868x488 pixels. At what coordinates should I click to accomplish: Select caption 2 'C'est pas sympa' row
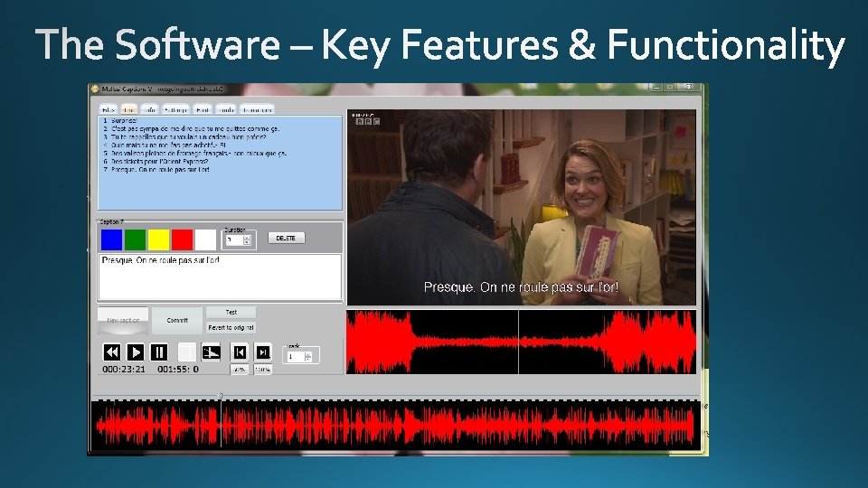pos(220,128)
